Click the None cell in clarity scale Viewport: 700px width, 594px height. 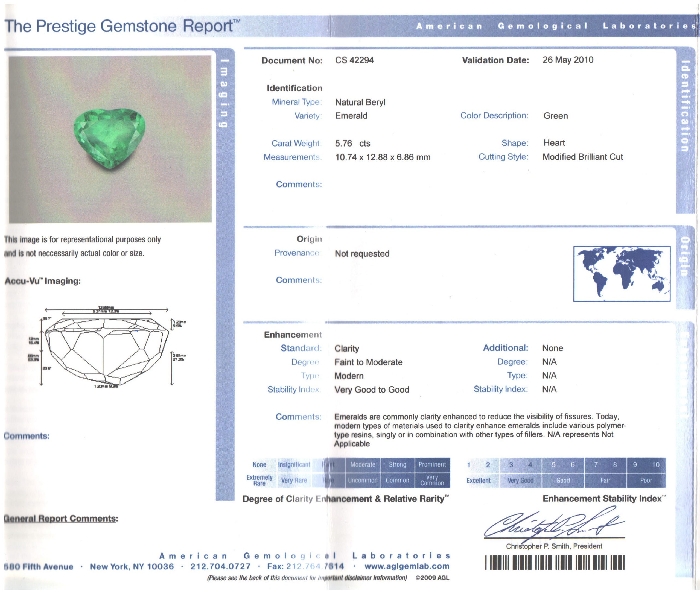coord(259,465)
